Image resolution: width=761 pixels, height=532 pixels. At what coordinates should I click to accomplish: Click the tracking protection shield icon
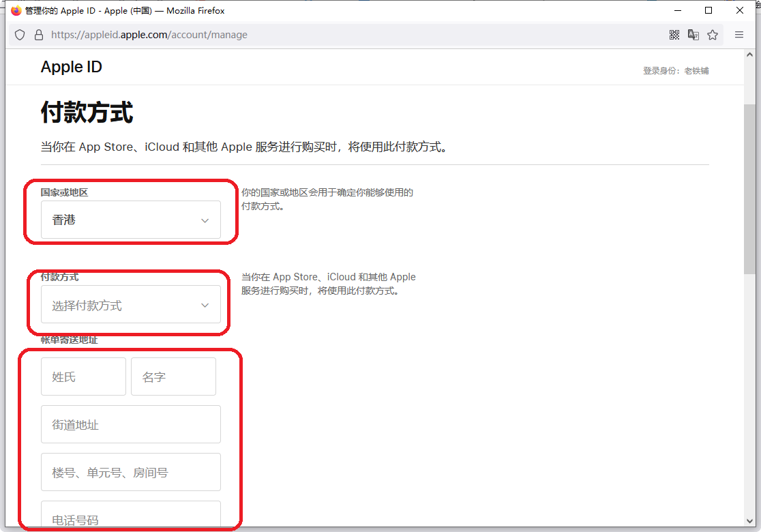coord(20,35)
